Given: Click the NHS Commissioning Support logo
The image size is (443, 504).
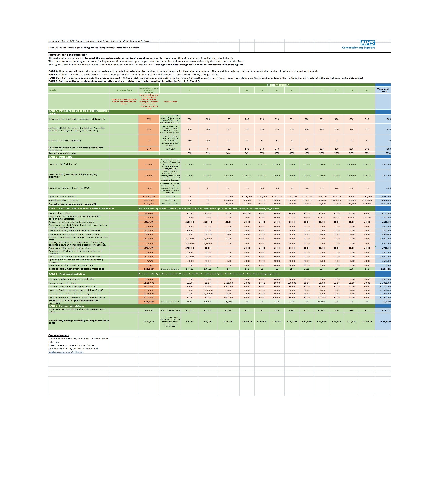Looking at the screenshot, I should tap(358, 45).
